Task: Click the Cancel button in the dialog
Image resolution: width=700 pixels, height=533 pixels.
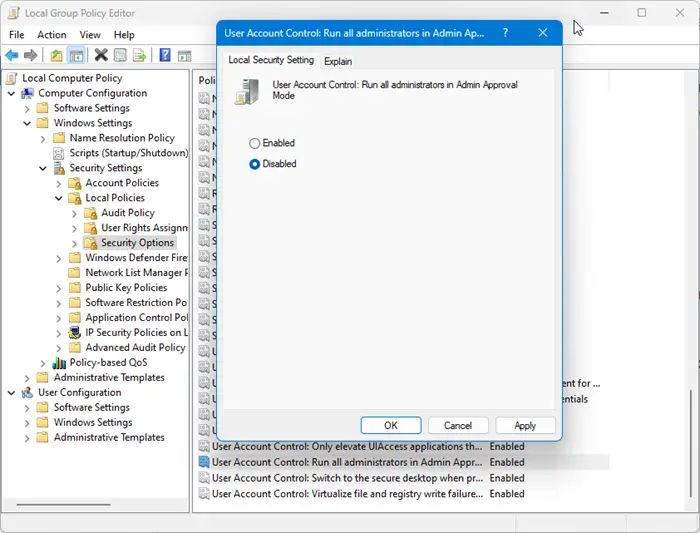Action: [x=458, y=425]
